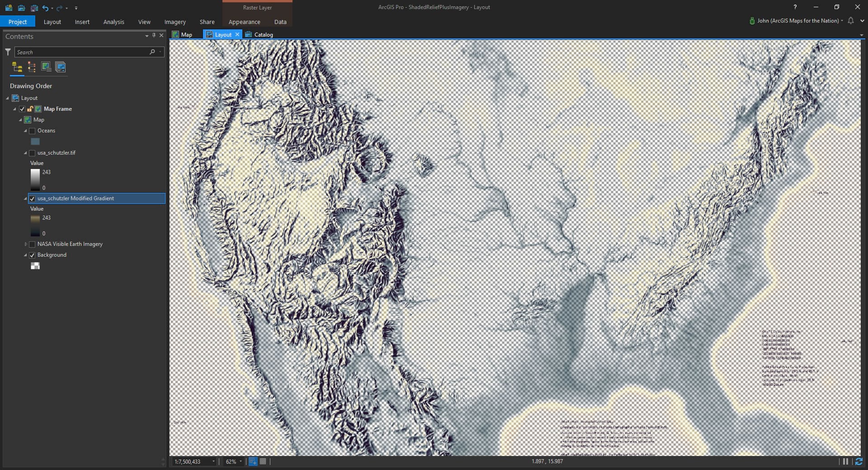Click the Save Project icon
This screenshot has width=868, height=470.
click(34, 8)
